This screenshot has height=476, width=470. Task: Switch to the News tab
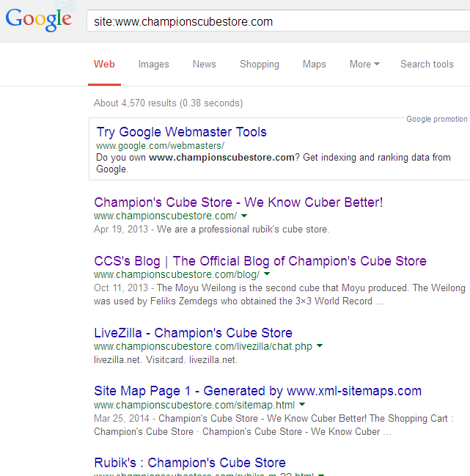204,64
